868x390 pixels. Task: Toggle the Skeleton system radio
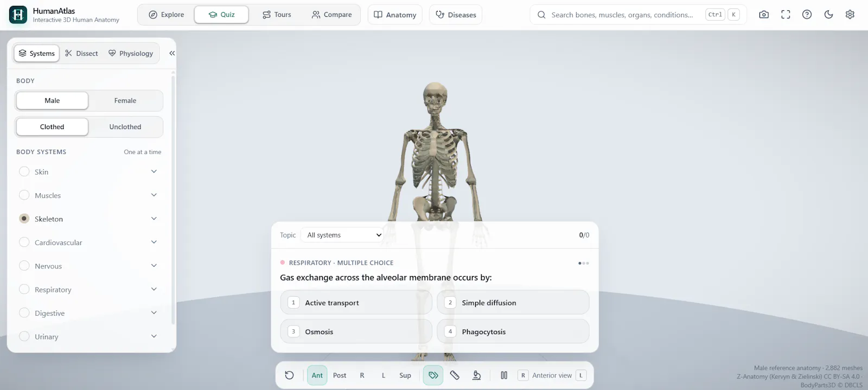pos(24,219)
